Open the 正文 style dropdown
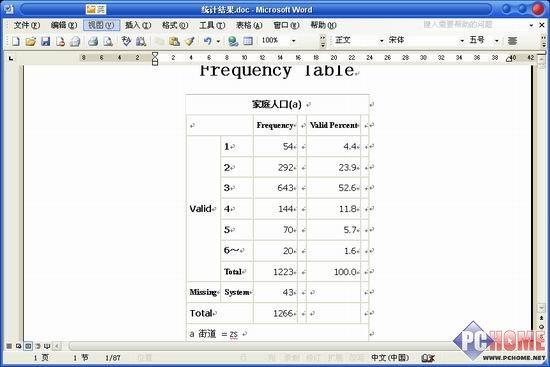550x367 pixels. click(381, 41)
